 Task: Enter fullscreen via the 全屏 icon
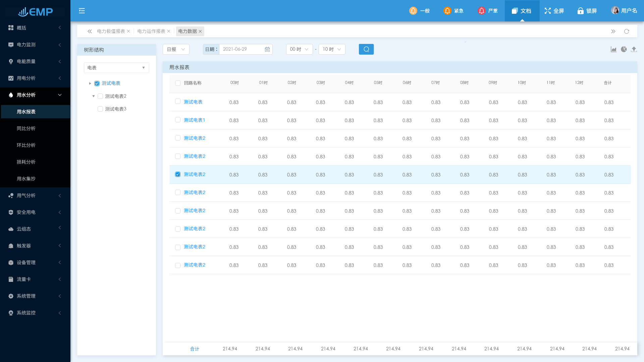coord(547,11)
